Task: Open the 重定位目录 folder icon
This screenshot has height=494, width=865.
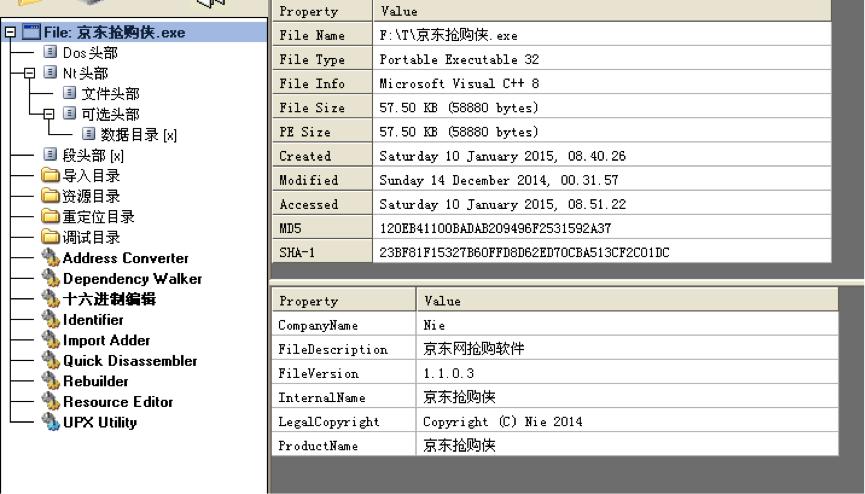Action: click(x=50, y=216)
